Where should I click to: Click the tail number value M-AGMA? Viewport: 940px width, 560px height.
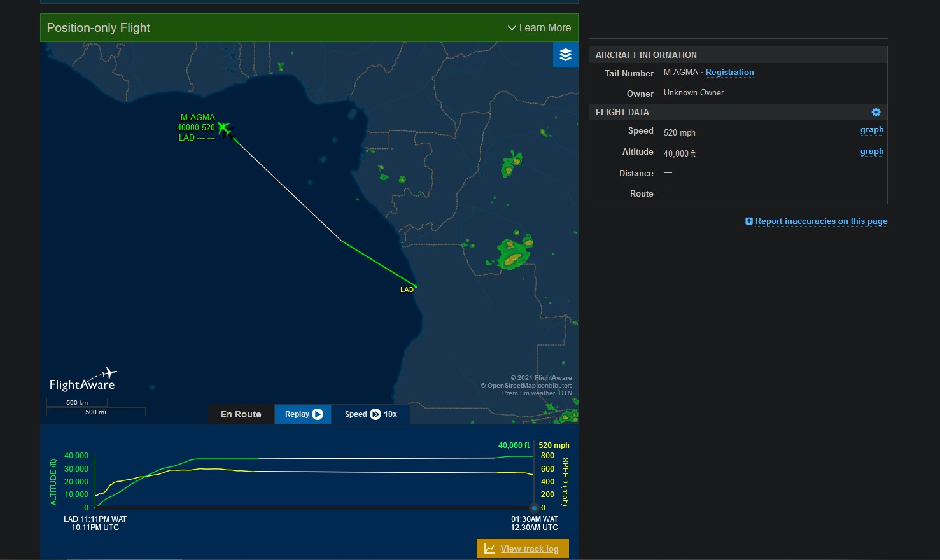click(681, 73)
